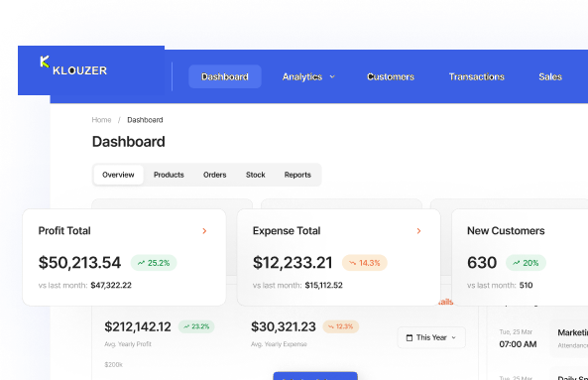The height and width of the screenshot is (380, 588).
Task: Select the Overview tab
Action: point(118,175)
